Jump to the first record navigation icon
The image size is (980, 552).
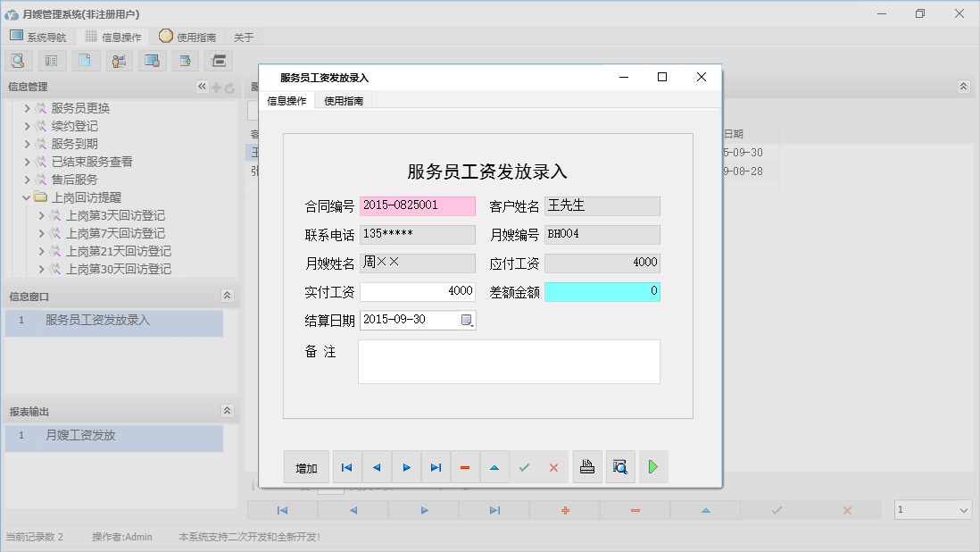pyautogui.click(x=346, y=466)
